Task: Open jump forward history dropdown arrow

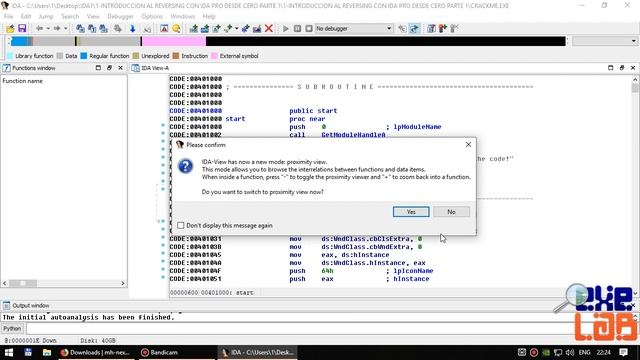Action: 65,29
